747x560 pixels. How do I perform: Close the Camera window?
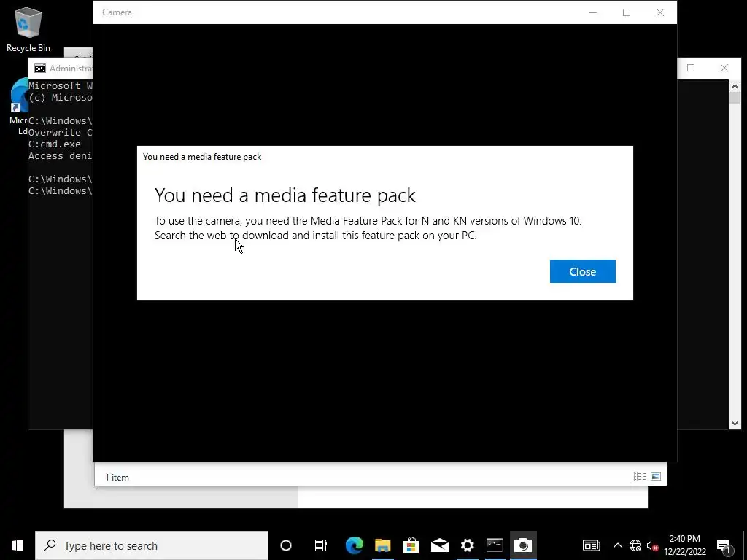659,12
